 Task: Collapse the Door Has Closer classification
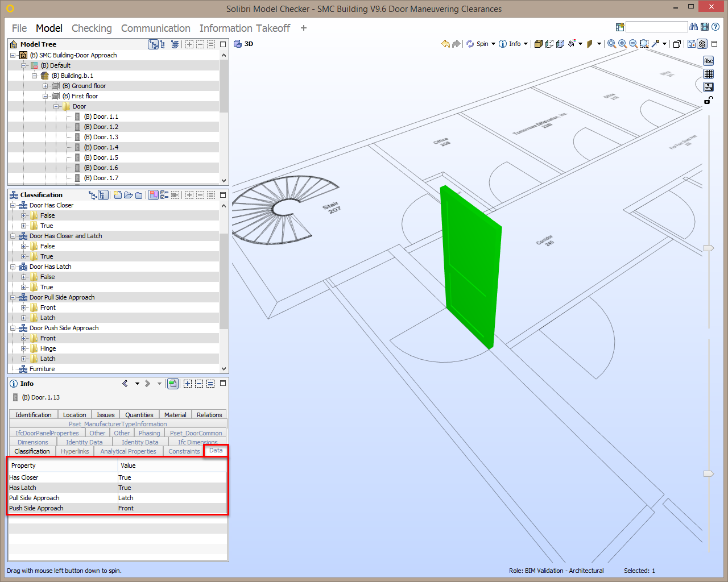tap(13, 205)
